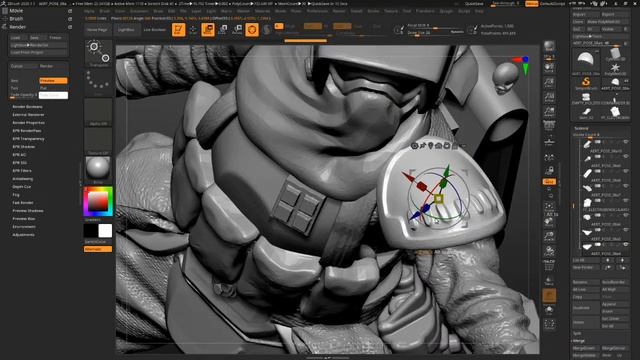640x360 pixels.
Task: Select the Scale mode icon
Action: (x=222, y=30)
